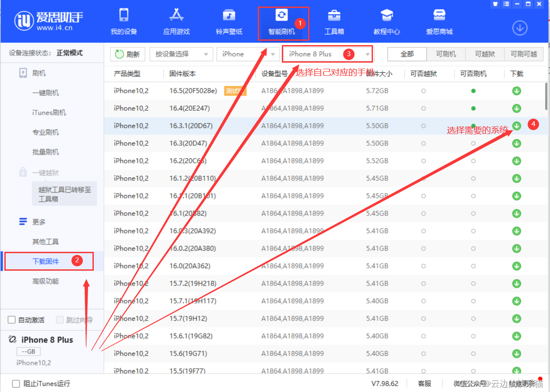Click the 15.5(19F77) firmware version text
The height and width of the screenshot is (392, 550).
point(187,371)
